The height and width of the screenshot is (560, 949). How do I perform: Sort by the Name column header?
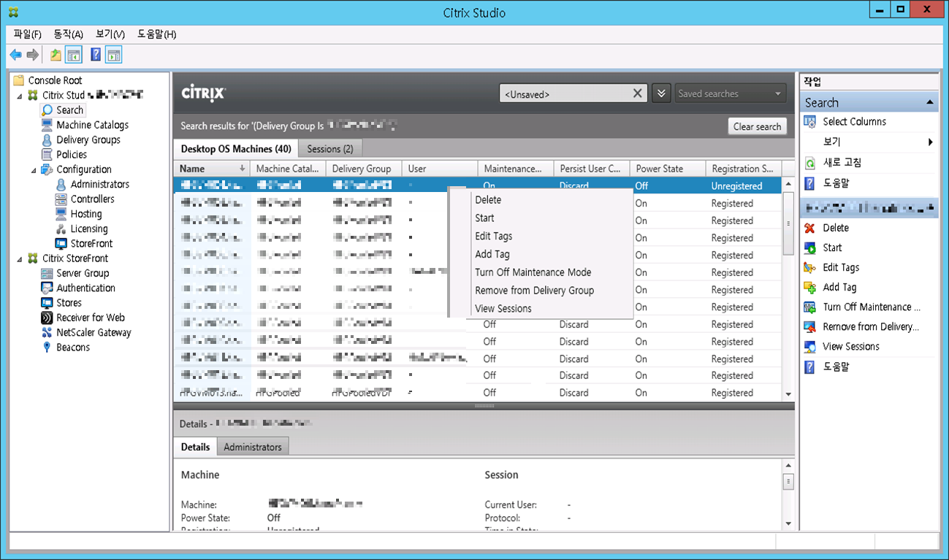pyautogui.click(x=212, y=169)
